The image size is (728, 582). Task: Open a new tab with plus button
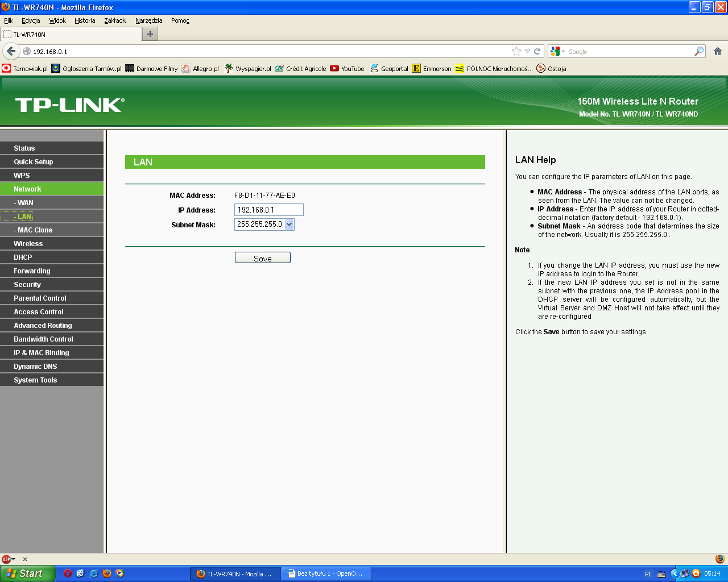point(150,34)
